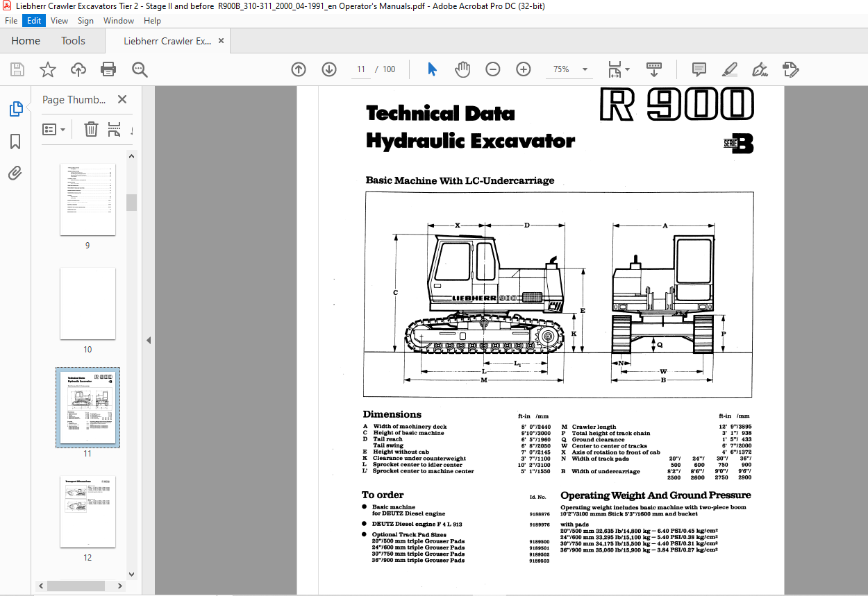Select blank page 10 thumbnail
Viewport: 868px width, 596px height.
tap(87, 304)
